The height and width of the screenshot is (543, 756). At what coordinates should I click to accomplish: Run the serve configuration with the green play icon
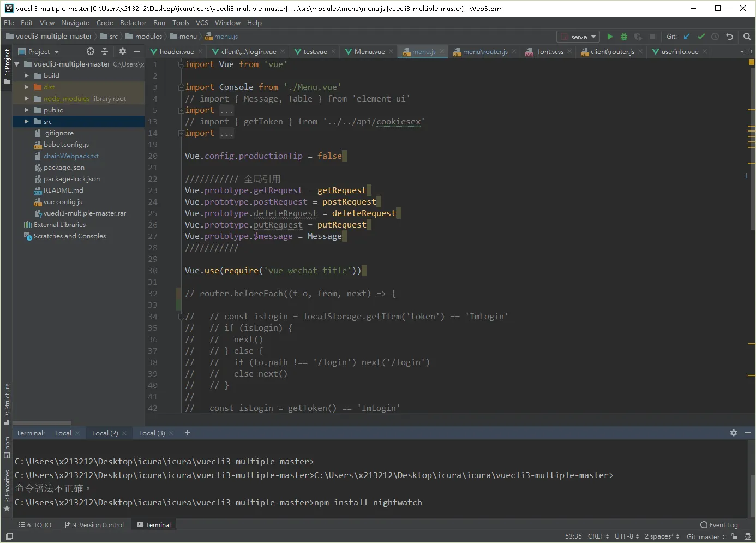610,37
